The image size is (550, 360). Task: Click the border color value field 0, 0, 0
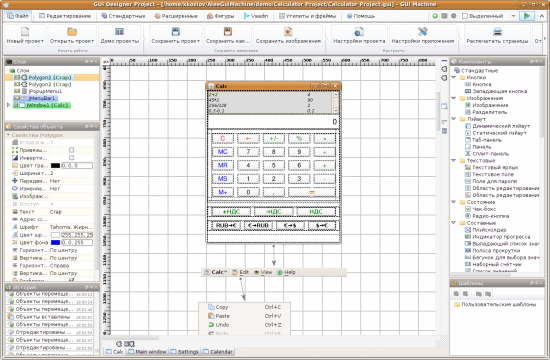[x=77, y=166]
